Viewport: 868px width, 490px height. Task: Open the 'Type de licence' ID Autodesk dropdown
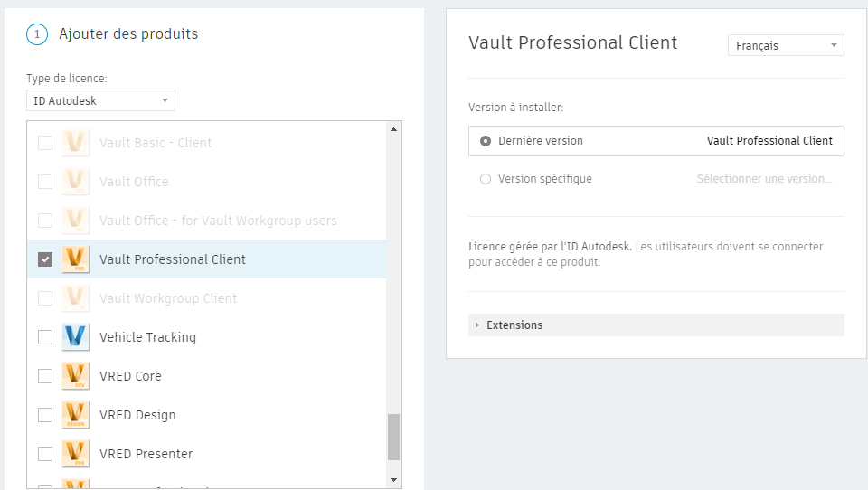(100, 100)
